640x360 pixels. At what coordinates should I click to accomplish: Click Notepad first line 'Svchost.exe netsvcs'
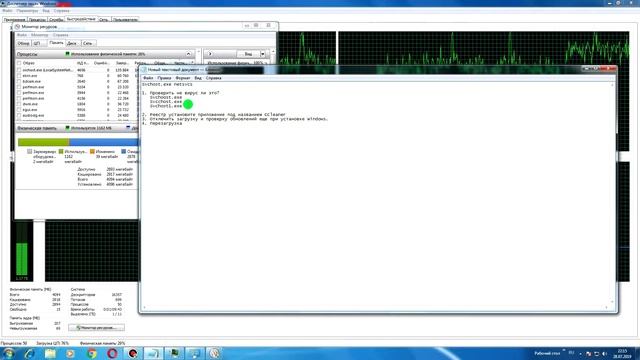pos(167,84)
